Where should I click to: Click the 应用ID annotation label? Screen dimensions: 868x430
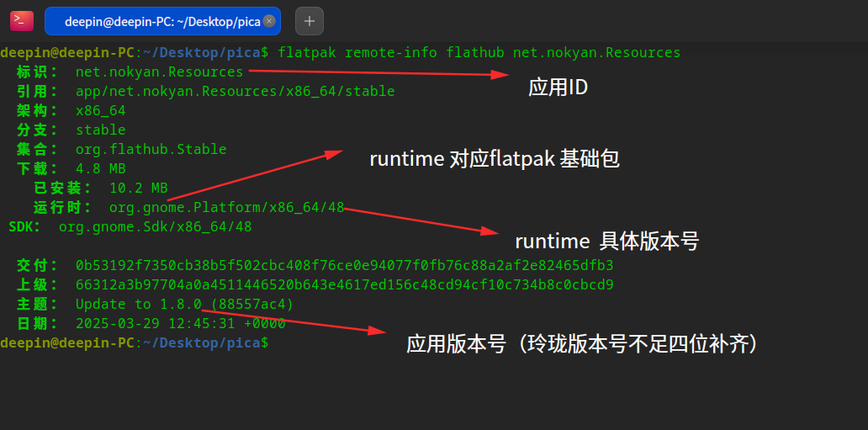pyautogui.click(x=558, y=87)
